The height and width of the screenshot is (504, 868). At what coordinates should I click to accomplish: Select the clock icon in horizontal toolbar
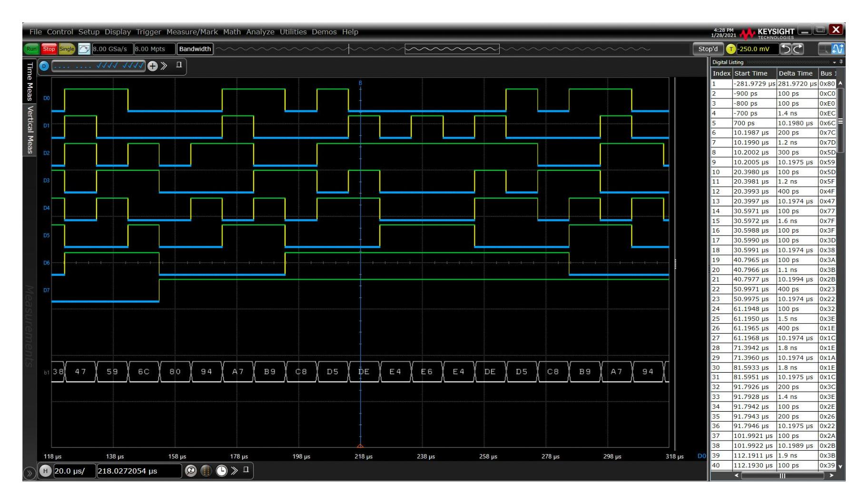coord(221,471)
